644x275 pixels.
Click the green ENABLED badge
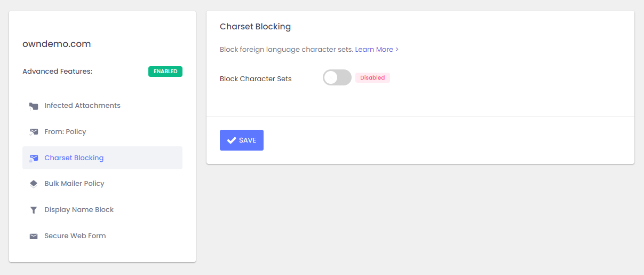click(165, 72)
